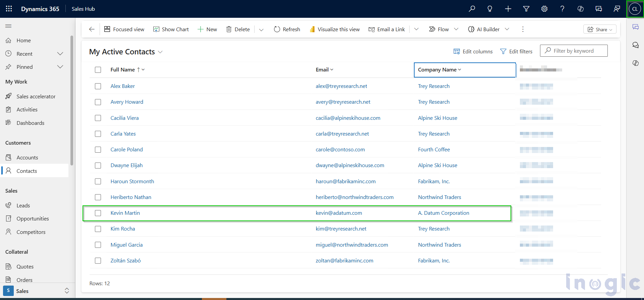Open the Sales area switcher at bottom
Viewport: 644px width, 300px height.
tap(38, 291)
